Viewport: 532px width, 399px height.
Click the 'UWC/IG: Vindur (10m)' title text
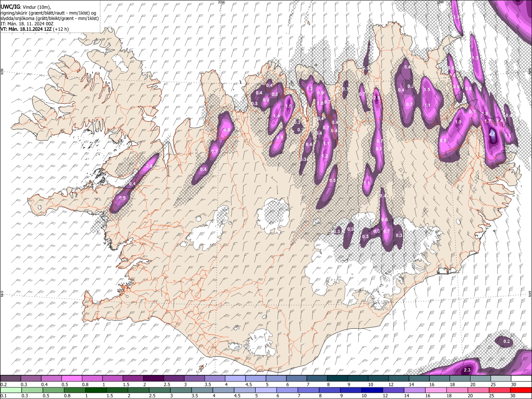point(25,7)
